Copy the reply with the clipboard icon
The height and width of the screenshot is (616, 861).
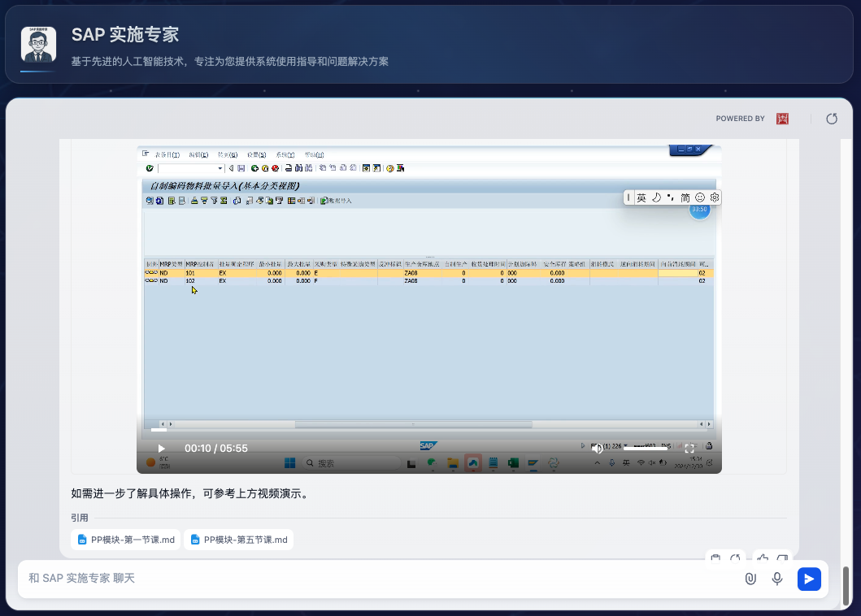tap(715, 557)
